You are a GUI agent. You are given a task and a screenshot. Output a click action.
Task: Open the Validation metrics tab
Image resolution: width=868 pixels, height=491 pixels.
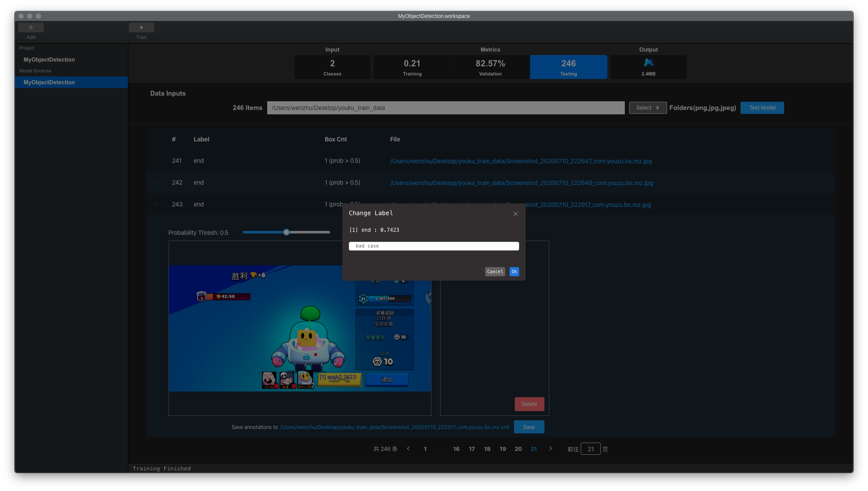coord(490,67)
